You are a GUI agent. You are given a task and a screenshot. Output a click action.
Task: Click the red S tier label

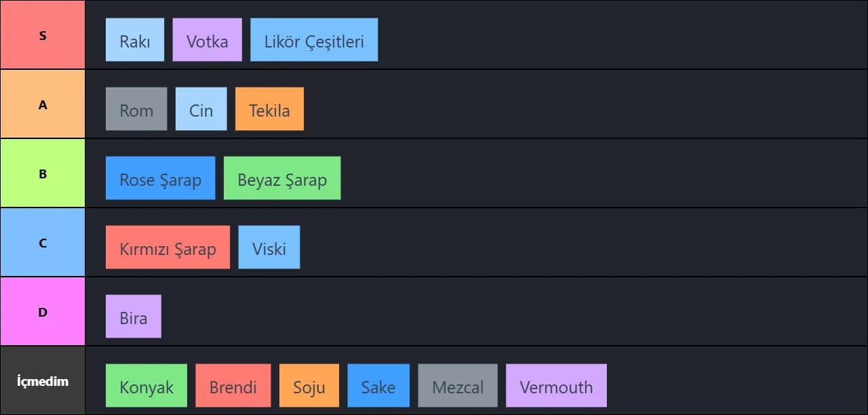43,35
